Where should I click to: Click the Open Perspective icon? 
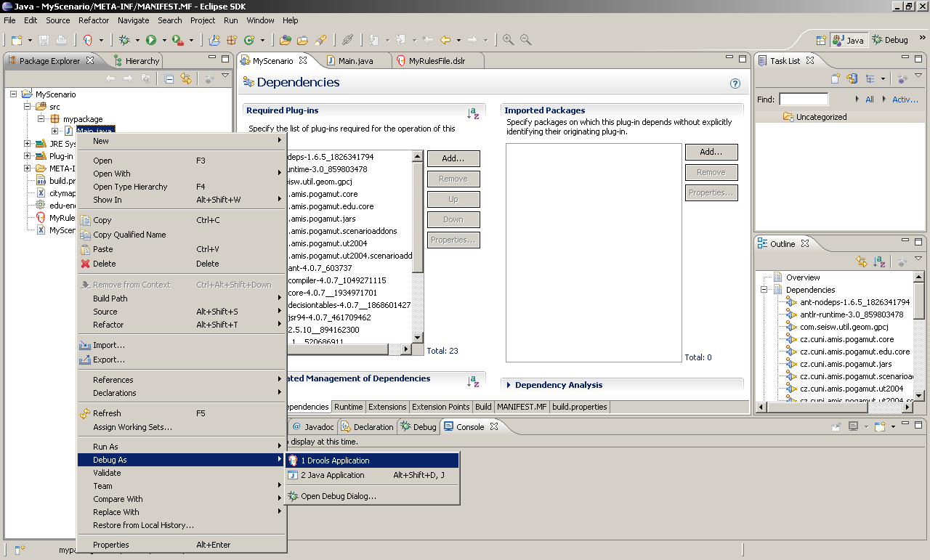(x=821, y=40)
